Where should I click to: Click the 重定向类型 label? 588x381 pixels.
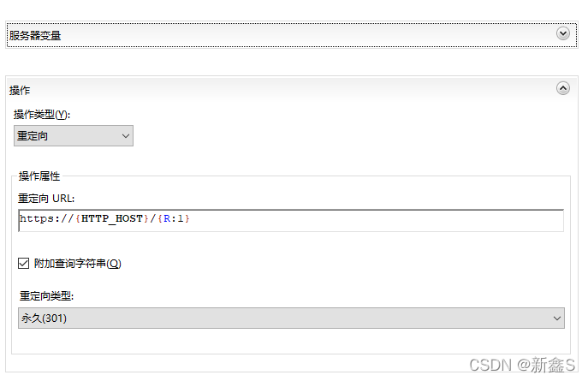(47, 296)
